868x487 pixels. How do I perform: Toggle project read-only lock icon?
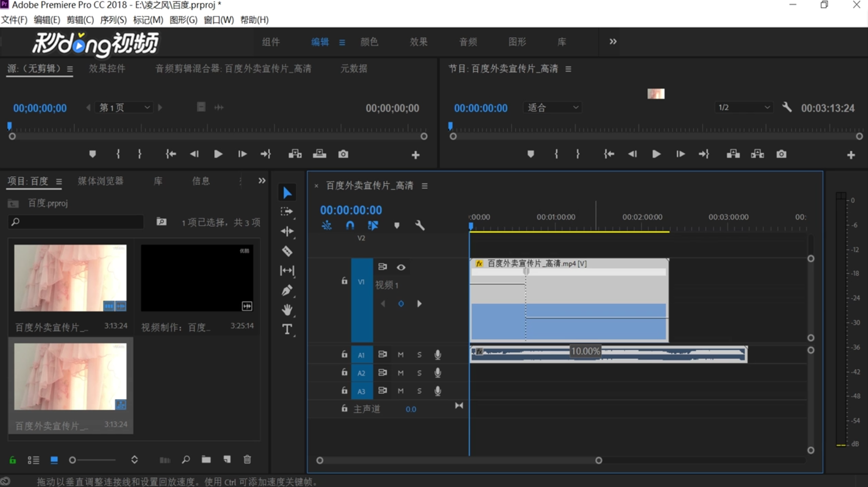[13, 460]
